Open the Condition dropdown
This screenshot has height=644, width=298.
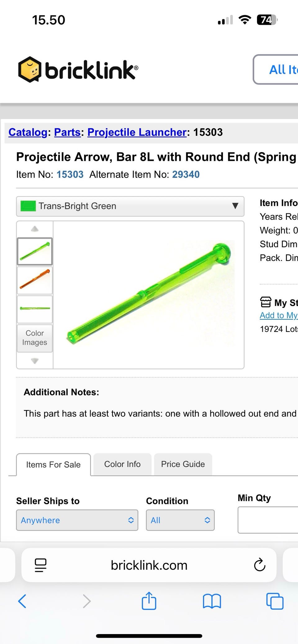pos(180,520)
